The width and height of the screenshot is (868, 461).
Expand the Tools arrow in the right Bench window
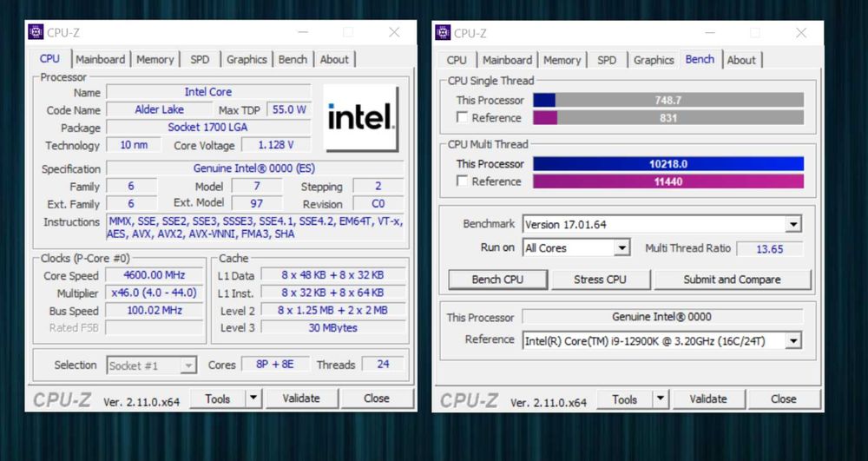point(661,399)
